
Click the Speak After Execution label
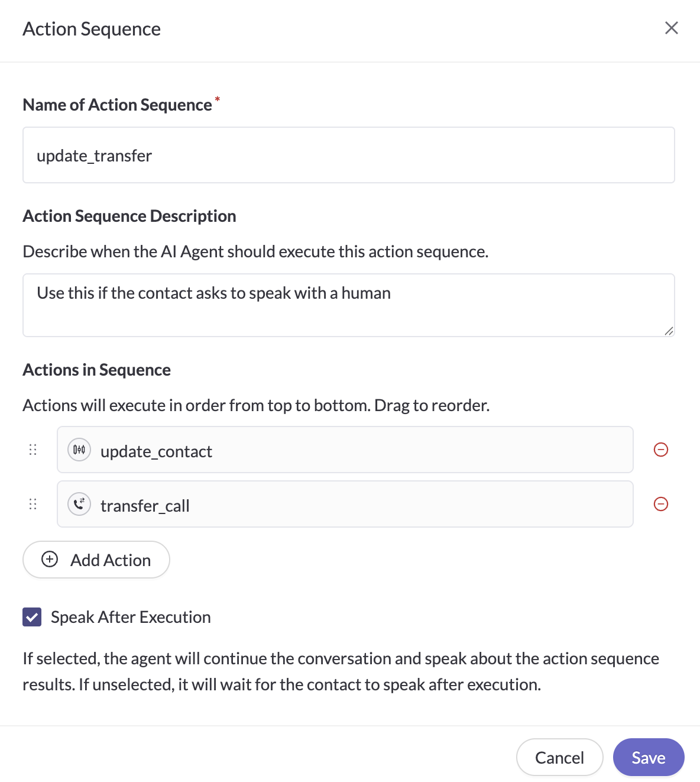(x=131, y=617)
